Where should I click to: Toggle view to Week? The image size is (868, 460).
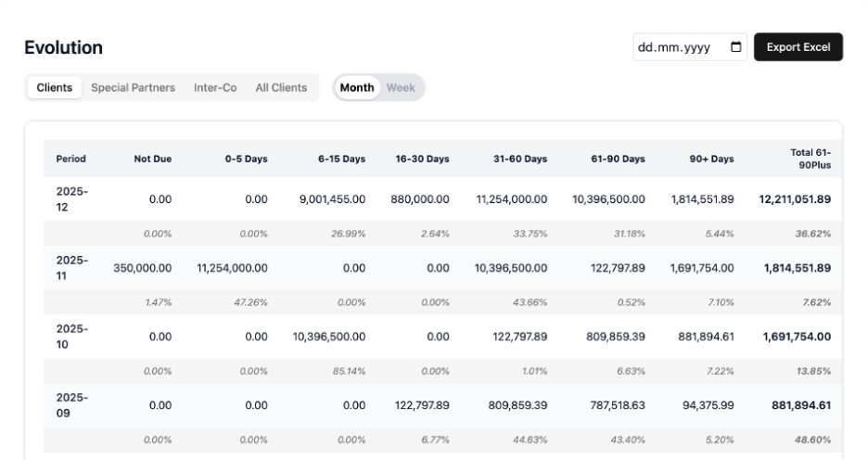pyautogui.click(x=401, y=88)
